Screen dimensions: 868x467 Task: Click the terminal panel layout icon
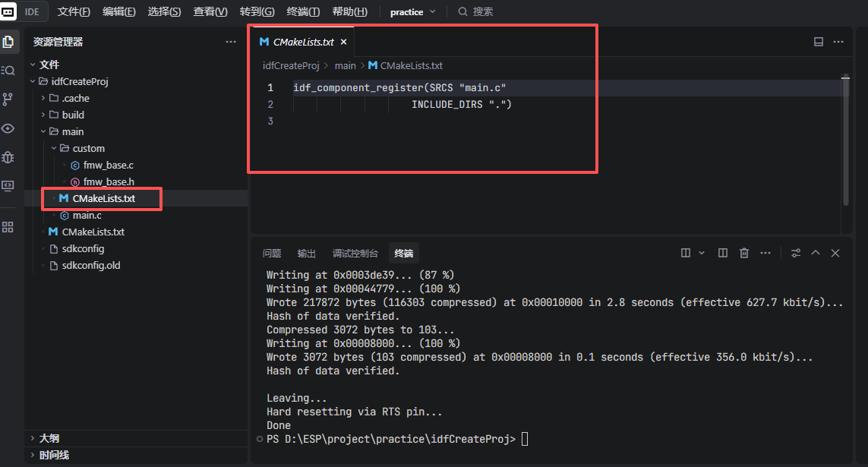click(722, 253)
